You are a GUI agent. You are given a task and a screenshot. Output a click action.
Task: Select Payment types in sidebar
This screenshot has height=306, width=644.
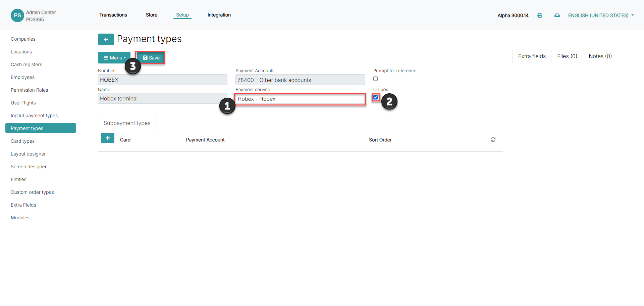coord(41,128)
